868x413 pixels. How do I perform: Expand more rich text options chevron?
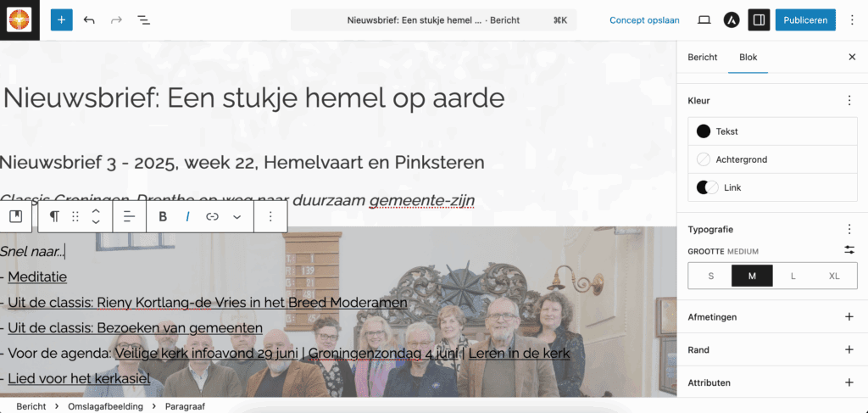pos(237,216)
